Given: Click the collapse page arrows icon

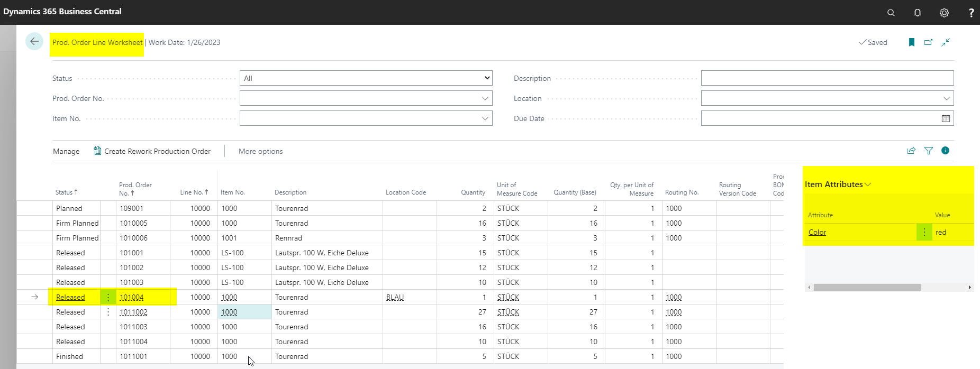Looking at the screenshot, I should (x=946, y=42).
